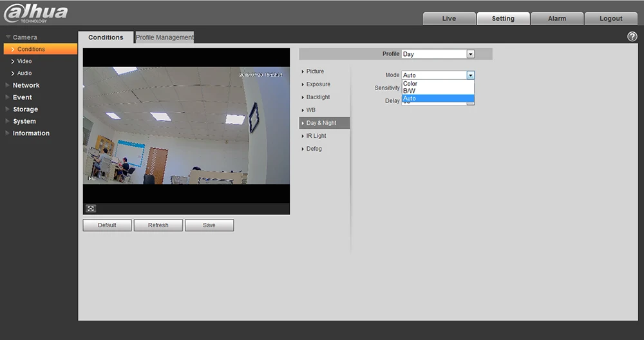The image size is (644, 340).
Task: Open the WB settings category
Action: click(x=310, y=110)
